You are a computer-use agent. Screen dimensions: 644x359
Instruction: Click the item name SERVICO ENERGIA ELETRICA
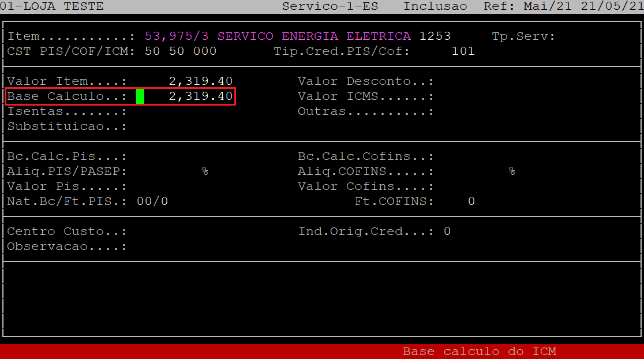(x=314, y=36)
